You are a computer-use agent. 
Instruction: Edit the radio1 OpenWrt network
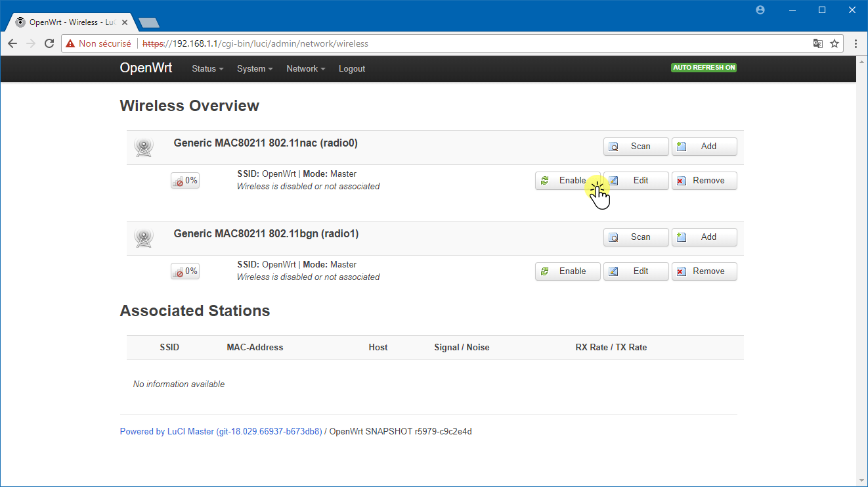[636, 271]
